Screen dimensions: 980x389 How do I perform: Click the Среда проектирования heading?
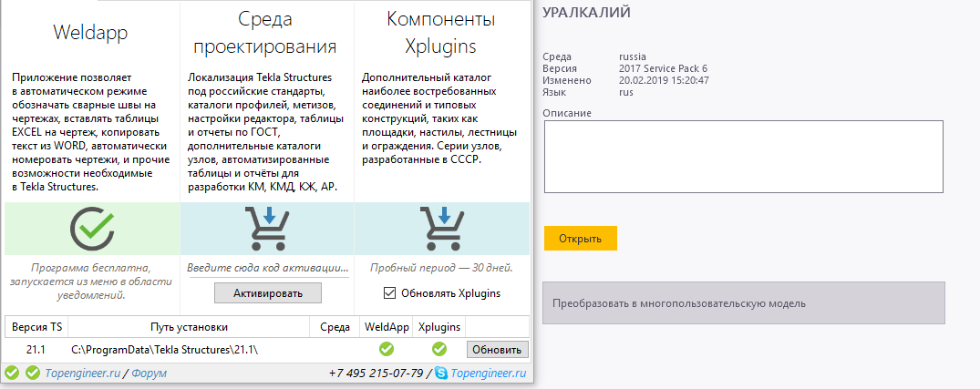(x=265, y=33)
